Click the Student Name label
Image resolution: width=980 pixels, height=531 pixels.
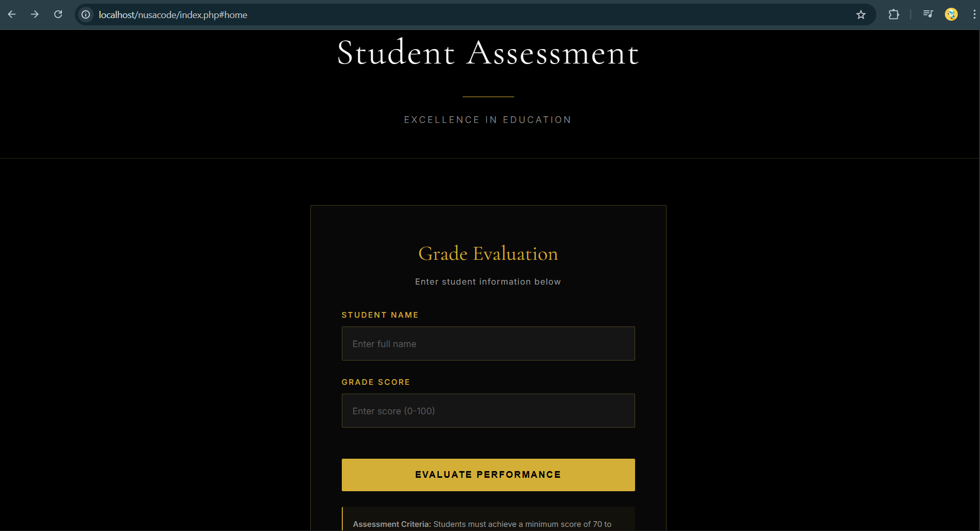click(x=380, y=315)
